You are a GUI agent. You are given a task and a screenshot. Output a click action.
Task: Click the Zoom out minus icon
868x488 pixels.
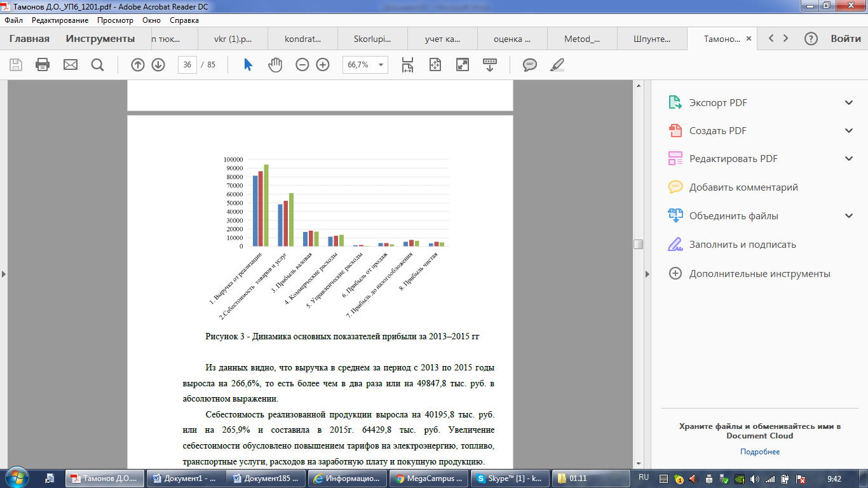tap(302, 65)
